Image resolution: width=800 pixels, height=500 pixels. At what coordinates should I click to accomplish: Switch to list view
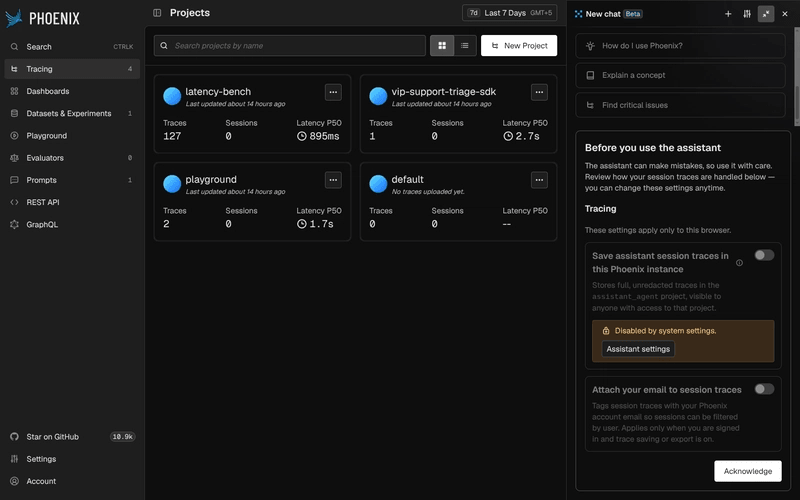pyautogui.click(x=465, y=45)
